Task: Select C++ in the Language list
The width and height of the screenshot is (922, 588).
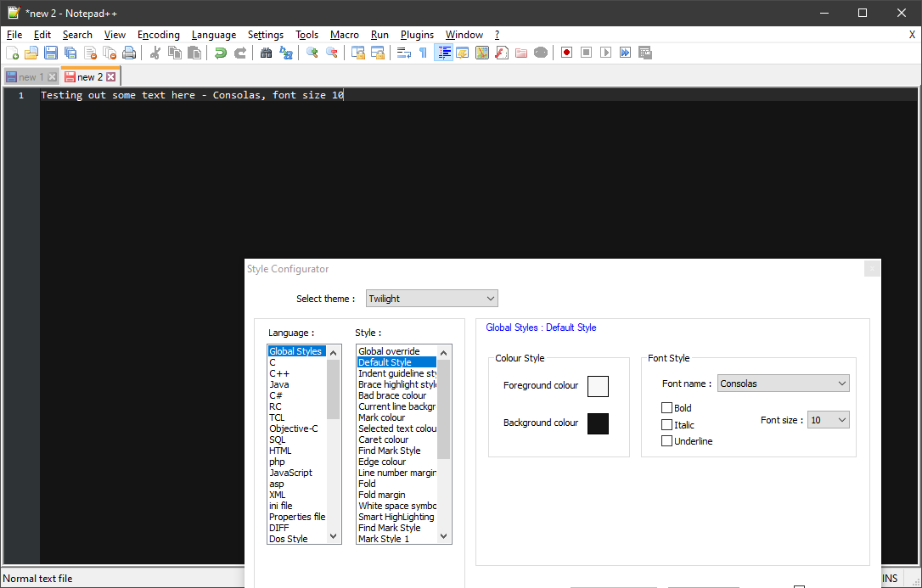Action: (297, 373)
